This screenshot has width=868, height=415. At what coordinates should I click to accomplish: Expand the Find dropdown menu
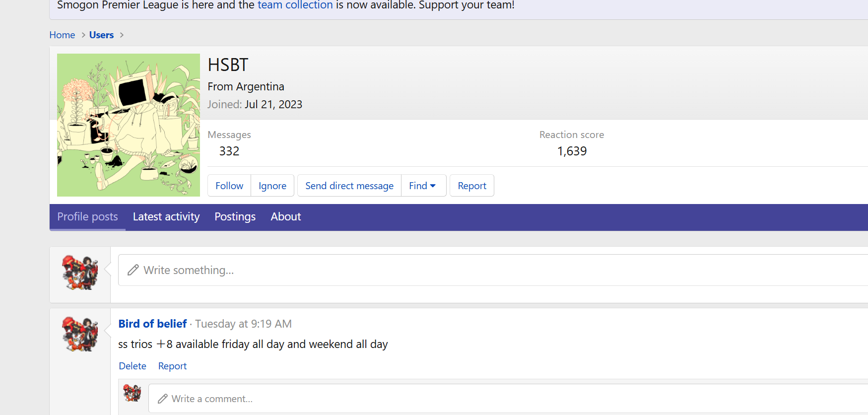[423, 186]
